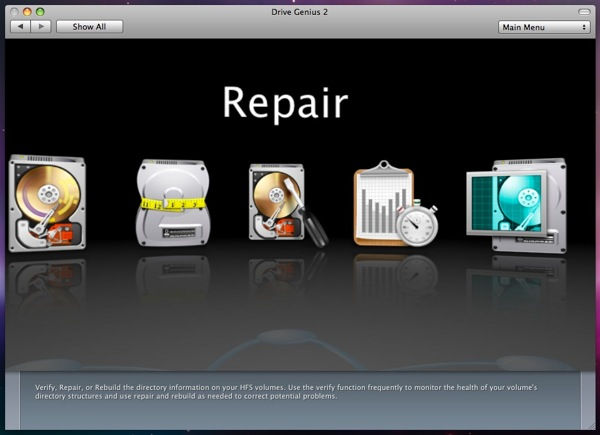Click the reflection beneath the Repair icon
Screen dimensions: 600x435
[285, 275]
